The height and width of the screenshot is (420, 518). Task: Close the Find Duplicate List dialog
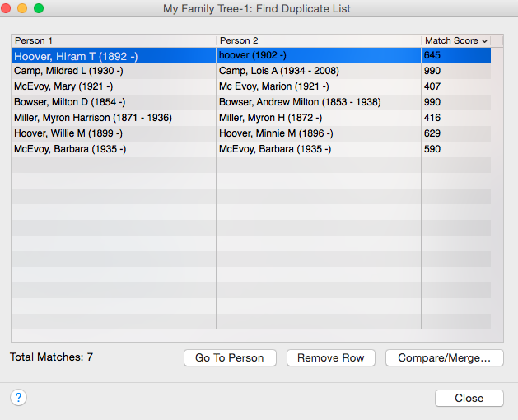point(469,398)
